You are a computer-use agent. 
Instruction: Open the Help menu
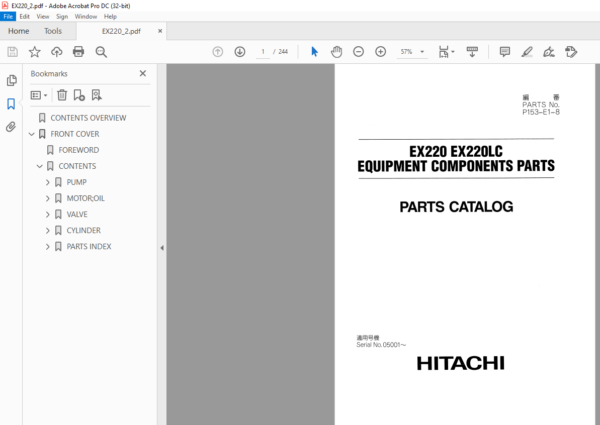(110, 16)
